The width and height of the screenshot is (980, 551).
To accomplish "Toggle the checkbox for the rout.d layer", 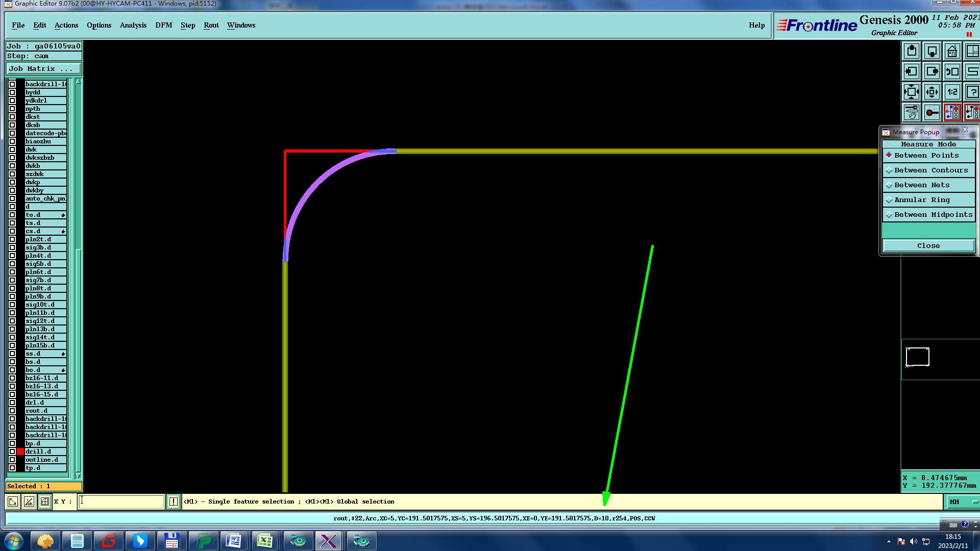I will click(12, 411).
